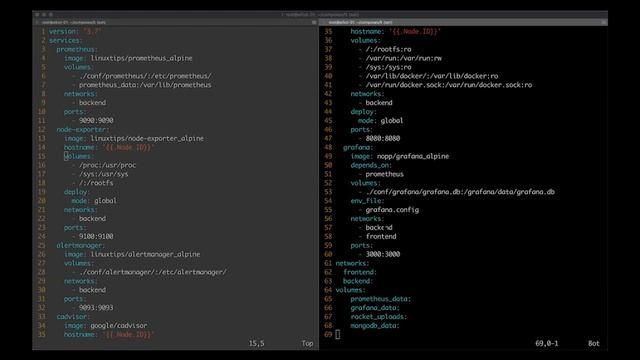Screen dimensions: 640x360
Task: Click "frontend:" definition on line 62
Action: 360,273
